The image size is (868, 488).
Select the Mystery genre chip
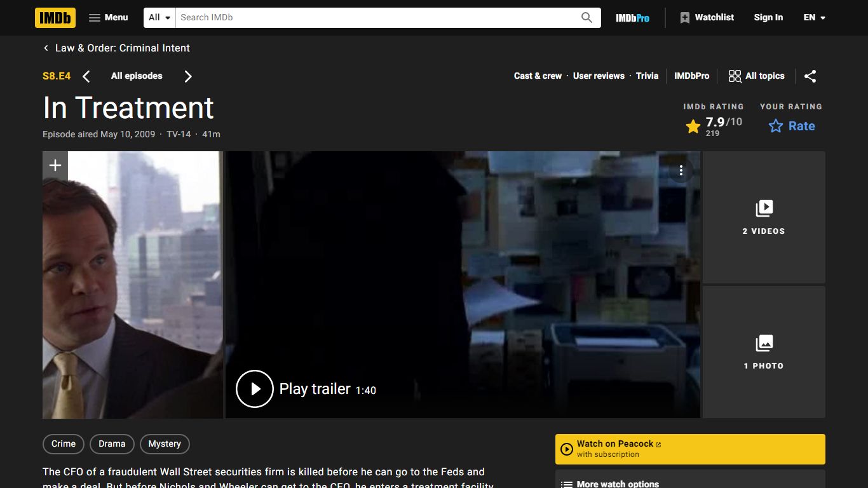tap(165, 444)
